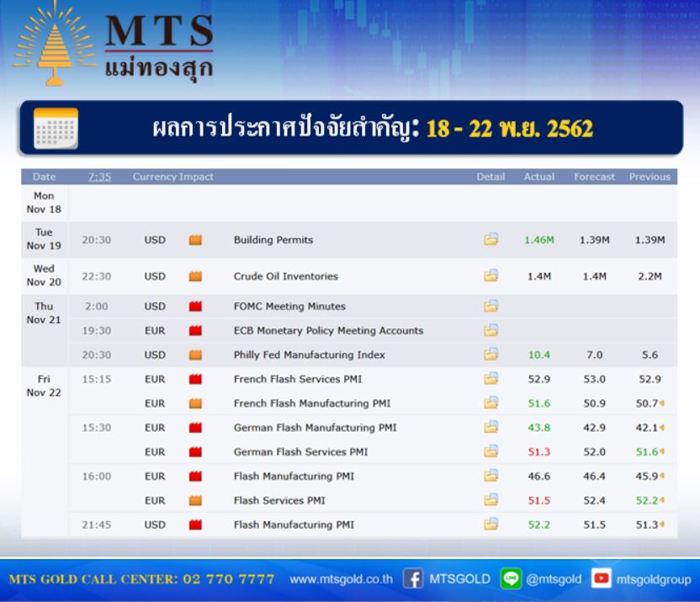The height and width of the screenshot is (602, 700).
Task: Click the Philly Fed Manufacturing Index event name
Action: (x=310, y=355)
